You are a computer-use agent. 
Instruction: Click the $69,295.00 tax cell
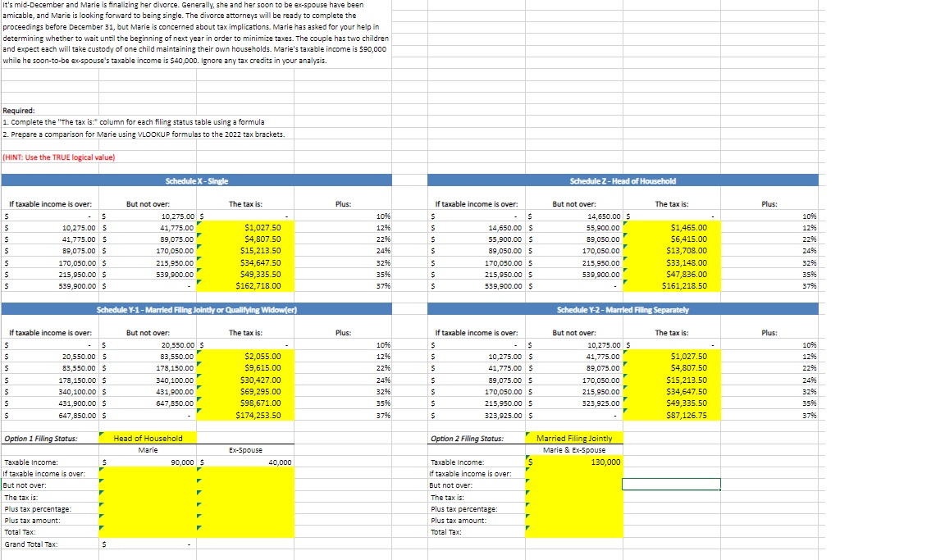pos(245,391)
